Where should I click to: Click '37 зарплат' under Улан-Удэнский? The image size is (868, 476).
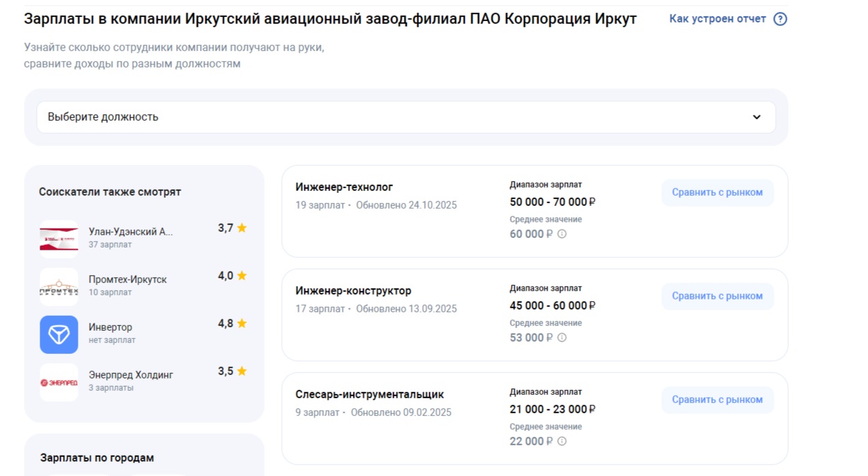tap(110, 245)
